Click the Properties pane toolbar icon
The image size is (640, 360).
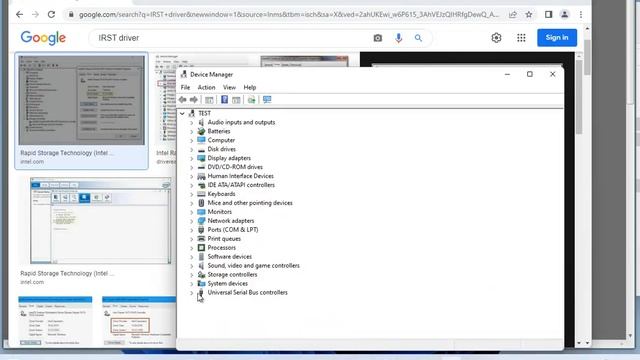tap(236, 100)
